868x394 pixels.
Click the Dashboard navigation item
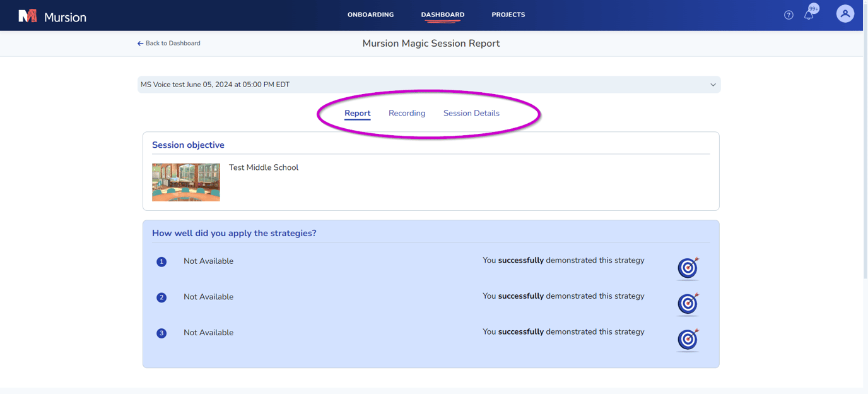point(442,15)
